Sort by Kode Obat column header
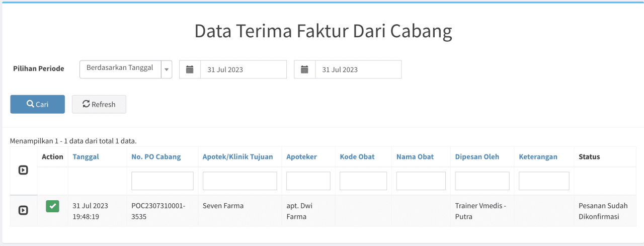This screenshot has height=246, width=644. [x=357, y=156]
